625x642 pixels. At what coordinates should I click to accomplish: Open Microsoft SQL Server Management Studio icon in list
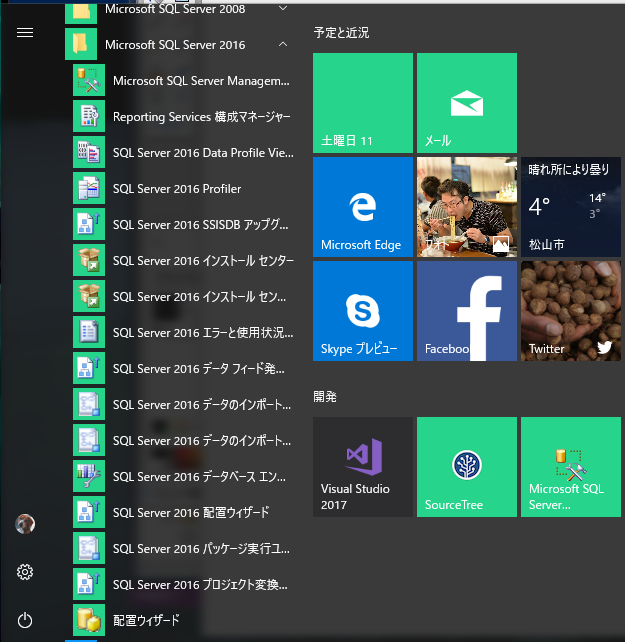tap(89, 80)
